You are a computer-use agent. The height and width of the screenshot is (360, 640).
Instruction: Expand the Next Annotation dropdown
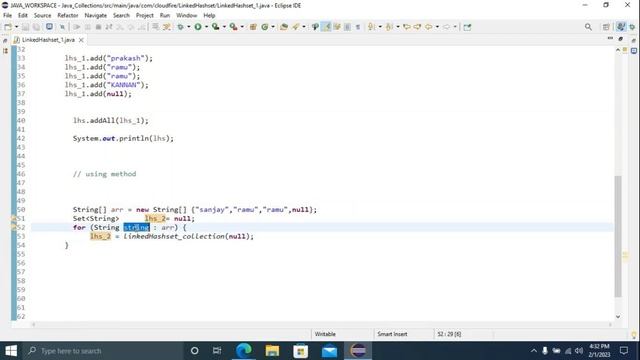click(380, 27)
